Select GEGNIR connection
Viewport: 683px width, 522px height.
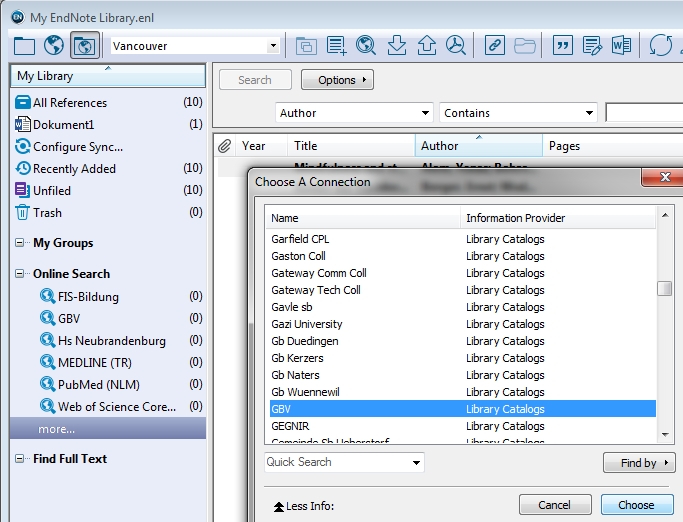click(463, 426)
